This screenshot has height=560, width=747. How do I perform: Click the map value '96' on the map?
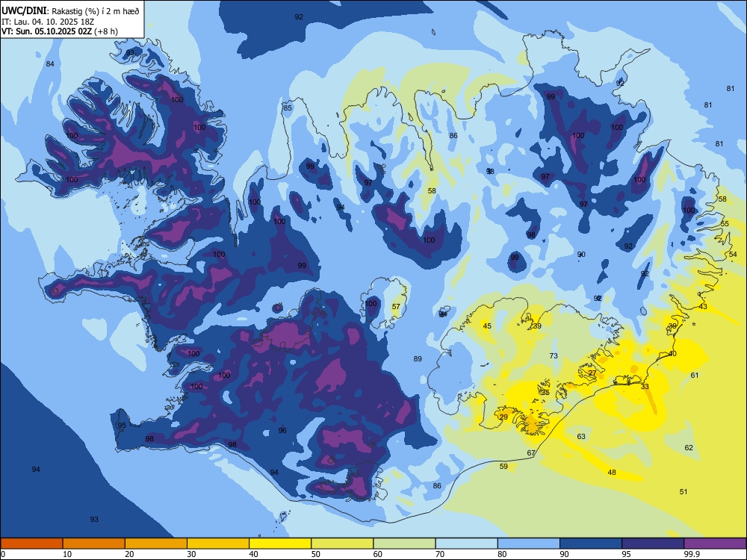[282, 431]
